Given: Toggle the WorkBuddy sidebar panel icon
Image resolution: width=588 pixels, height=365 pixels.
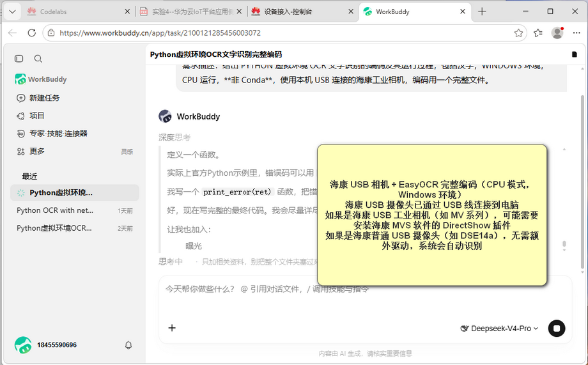Looking at the screenshot, I should 19,59.
